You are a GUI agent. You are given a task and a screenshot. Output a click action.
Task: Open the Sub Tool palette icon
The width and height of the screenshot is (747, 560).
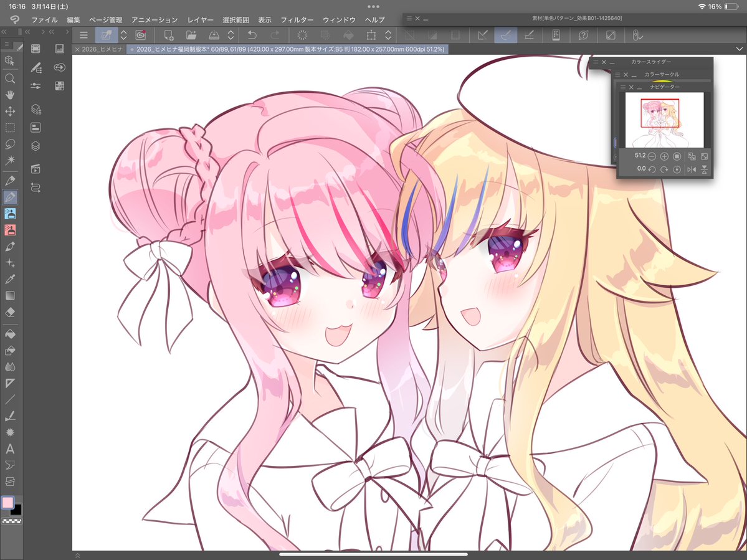[x=36, y=68]
